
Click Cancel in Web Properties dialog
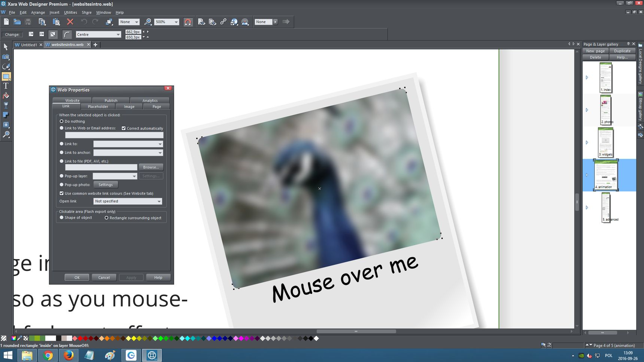[104, 277]
